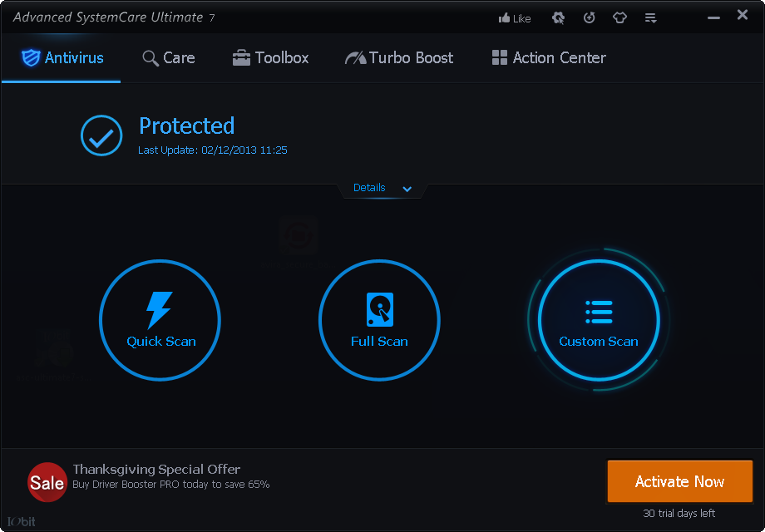
Task: Start a Quick Scan
Action: (x=160, y=320)
